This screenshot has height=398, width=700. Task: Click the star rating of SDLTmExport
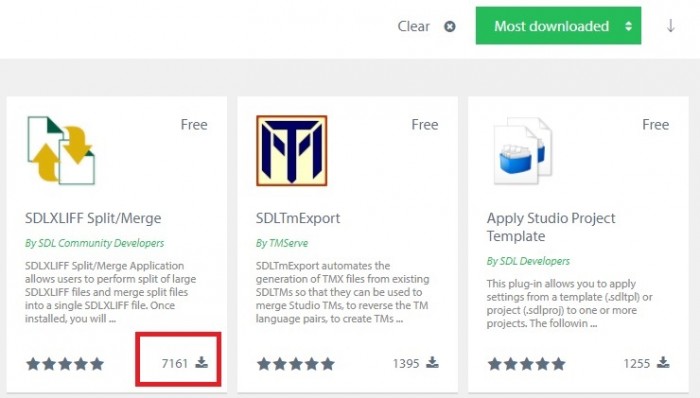pyautogui.click(x=296, y=364)
